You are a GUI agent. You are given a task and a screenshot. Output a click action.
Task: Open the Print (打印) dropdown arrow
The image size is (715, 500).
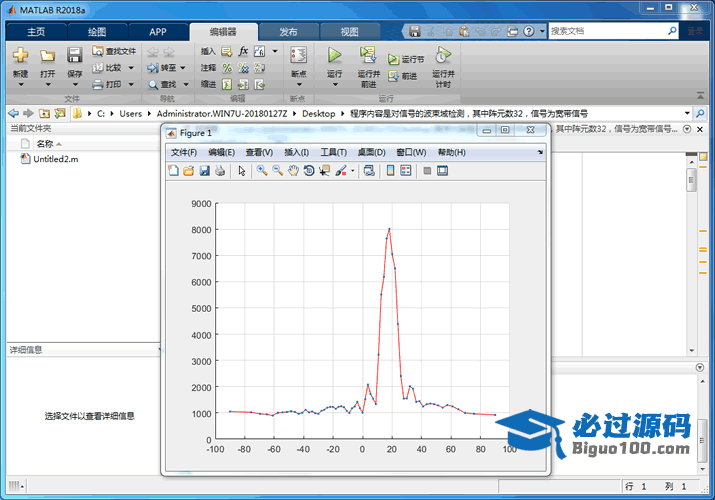coord(131,84)
